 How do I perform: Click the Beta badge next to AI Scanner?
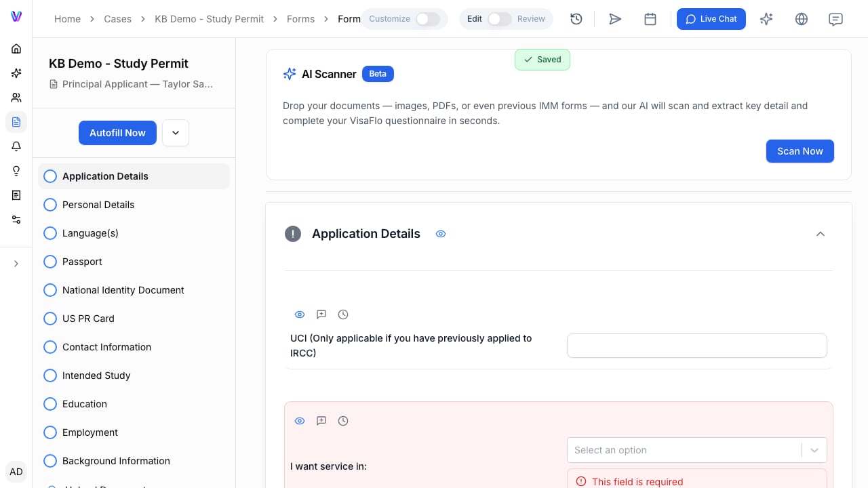(378, 74)
